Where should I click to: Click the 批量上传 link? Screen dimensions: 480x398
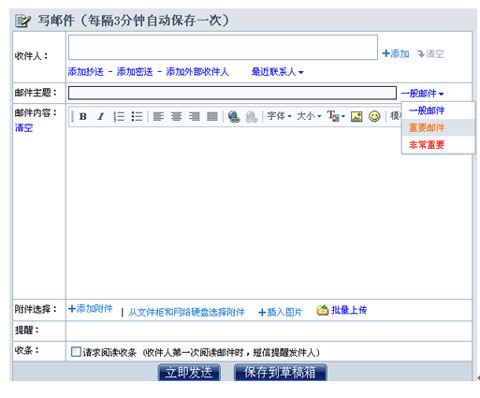[349, 310]
